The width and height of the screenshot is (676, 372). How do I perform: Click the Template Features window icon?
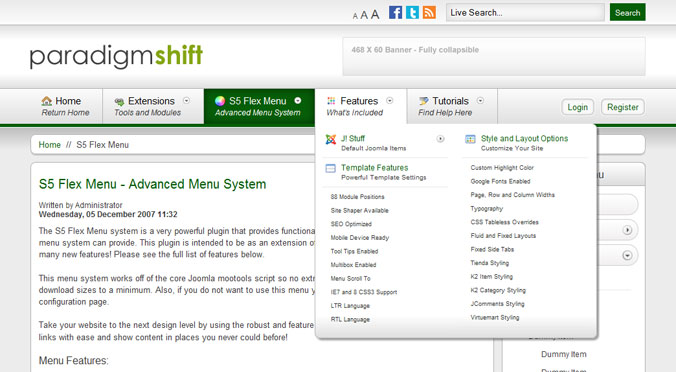(331, 168)
